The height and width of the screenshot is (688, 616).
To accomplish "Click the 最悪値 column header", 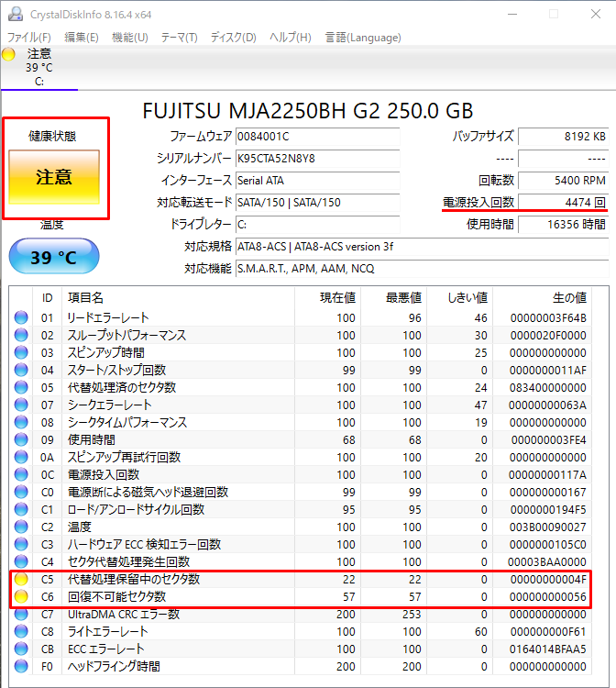I will pos(394,298).
